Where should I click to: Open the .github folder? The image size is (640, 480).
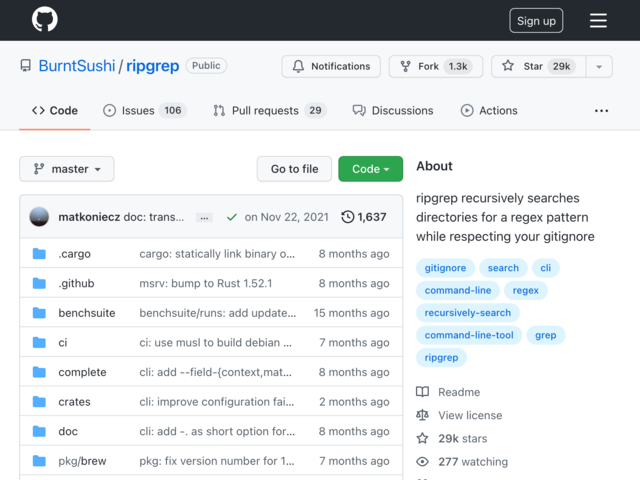pyautogui.click(x=76, y=283)
